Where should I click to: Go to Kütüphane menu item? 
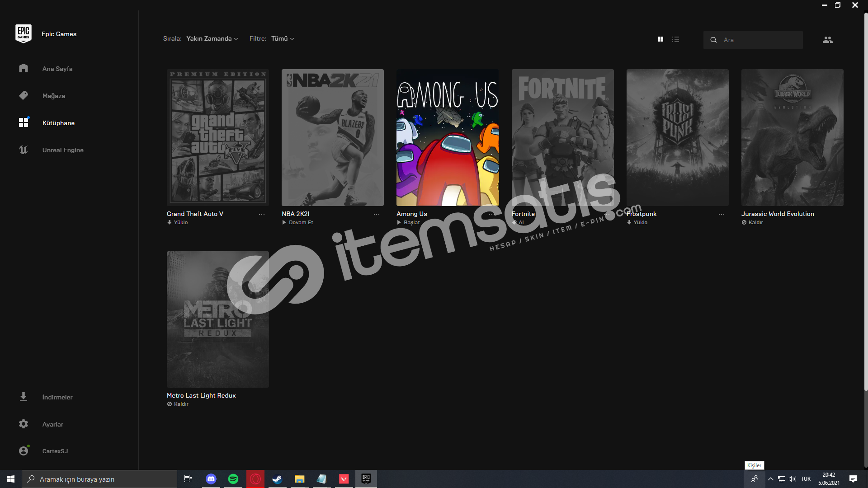(58, 123)
